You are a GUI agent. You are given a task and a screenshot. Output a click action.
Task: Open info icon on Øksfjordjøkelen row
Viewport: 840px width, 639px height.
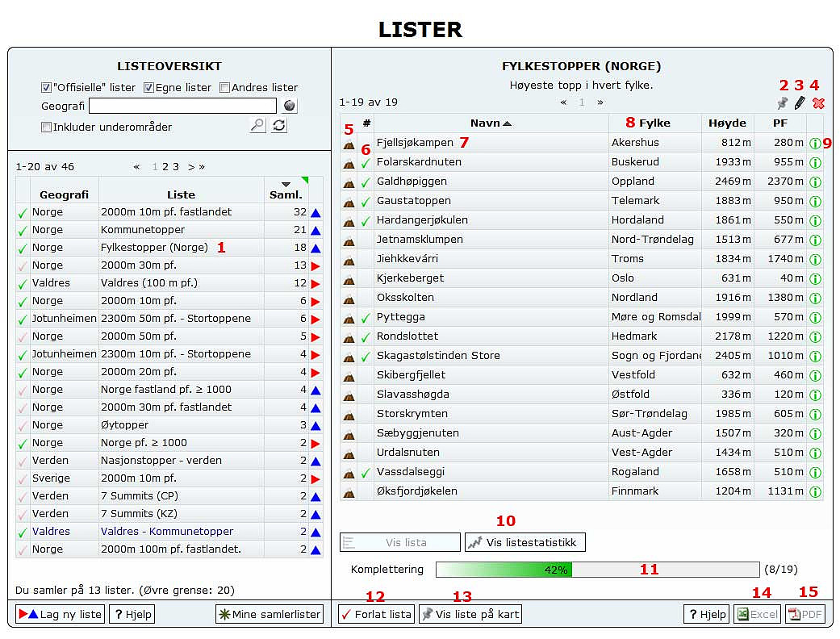(x=815, y=492)
